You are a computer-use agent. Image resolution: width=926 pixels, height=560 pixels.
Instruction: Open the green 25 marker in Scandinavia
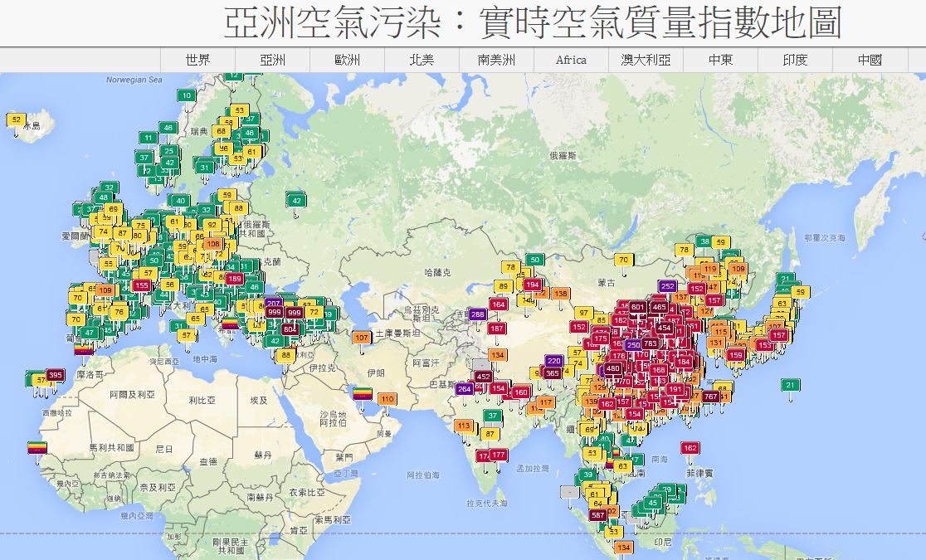click(169, 151)
